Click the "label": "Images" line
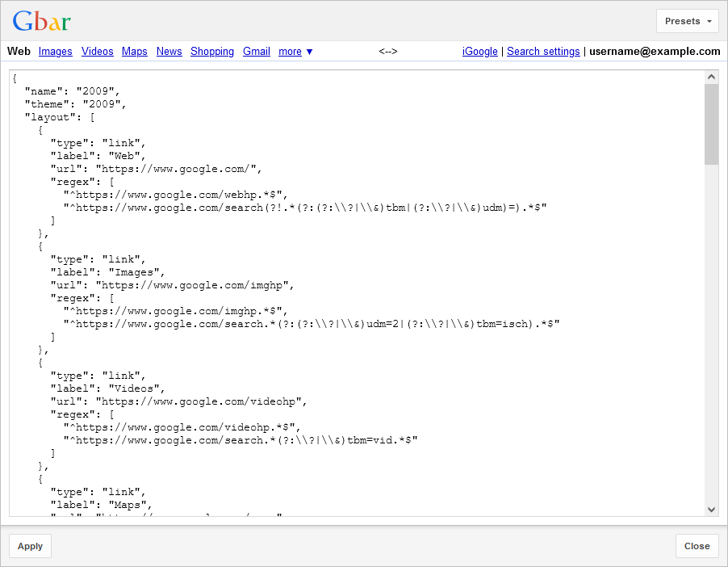The height and width of the screenshot is (567, 728). tap(107, 272)
